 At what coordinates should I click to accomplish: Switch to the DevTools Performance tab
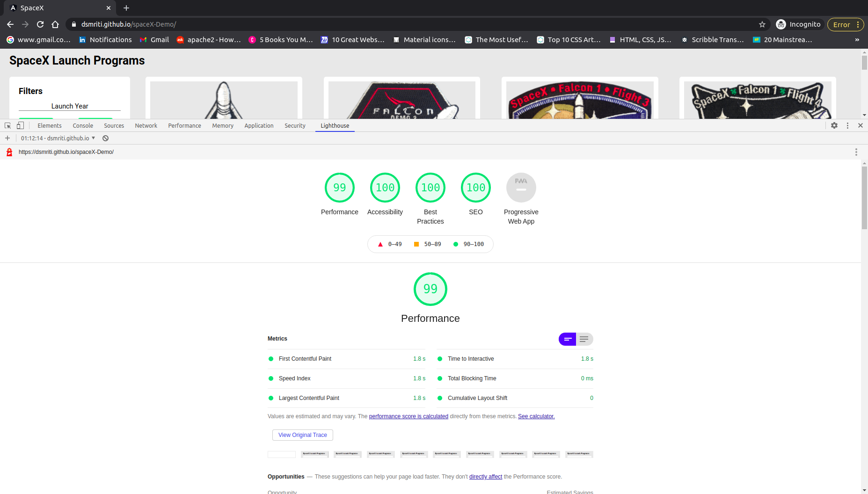click(x=184, y=125)
